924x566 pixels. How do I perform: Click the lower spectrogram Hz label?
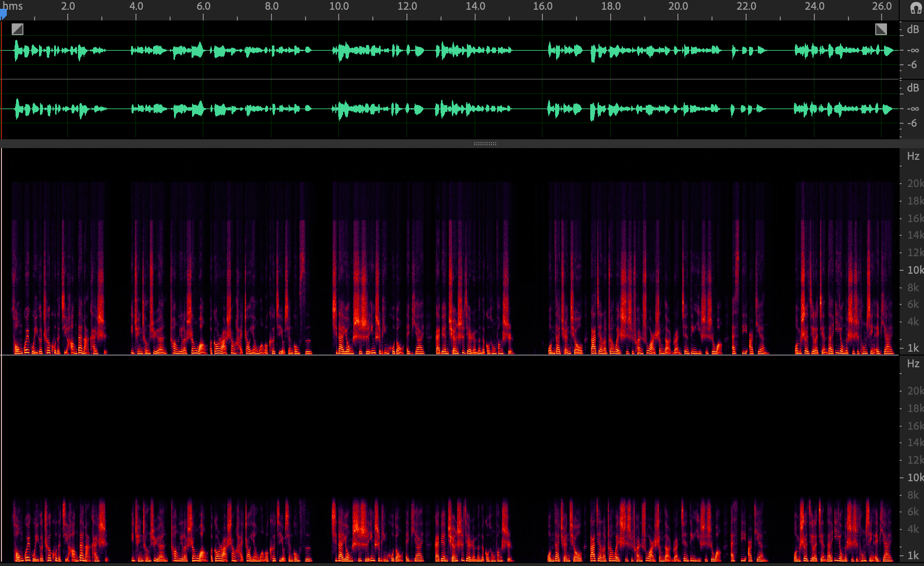coord(913,364)
